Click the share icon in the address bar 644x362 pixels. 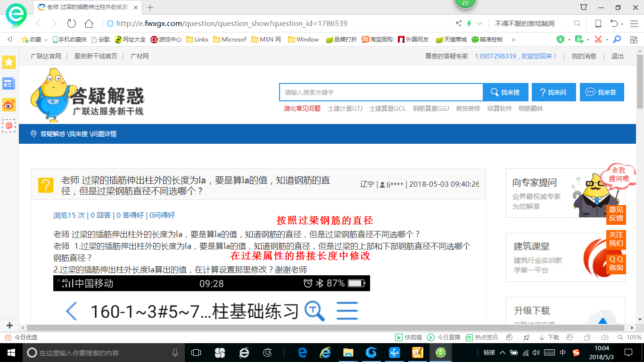pyautogui.click(x=459, y=24)
